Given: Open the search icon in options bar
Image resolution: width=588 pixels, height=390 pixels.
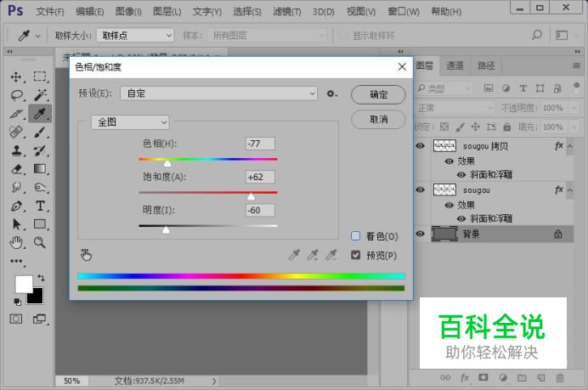Looking at the screenshot, I should tap(537, 35).
